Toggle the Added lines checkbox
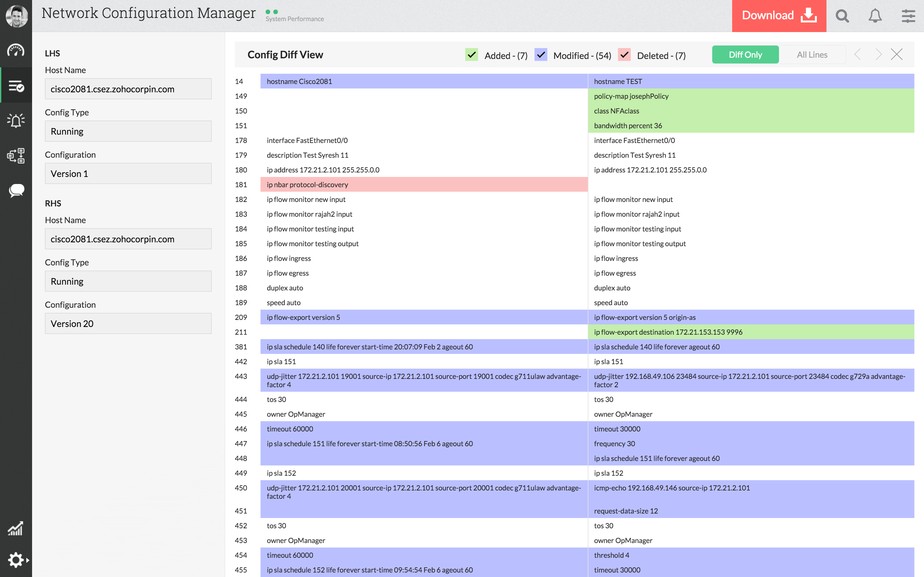924x577 pixels. pyautogui.click(x=472, y=55)
